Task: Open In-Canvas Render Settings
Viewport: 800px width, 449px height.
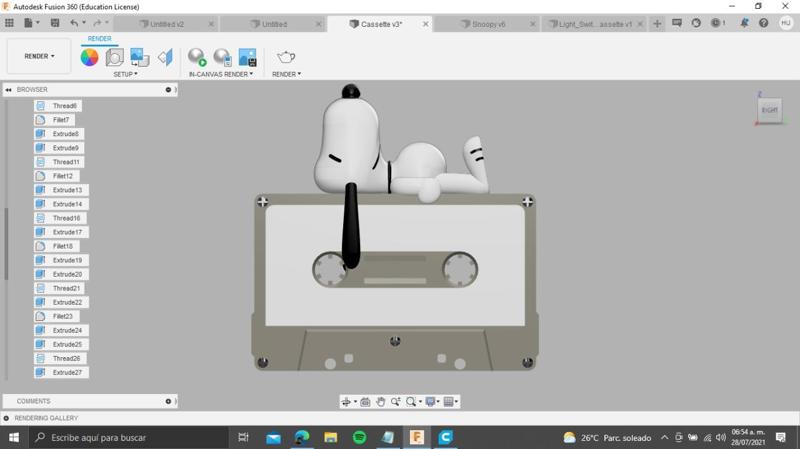Action: click(x=222, y=57)
